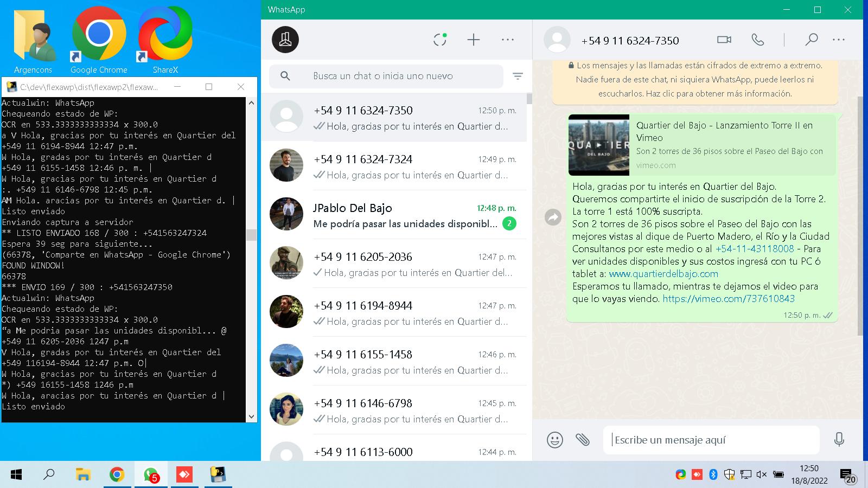Viewport: 868px width, 488px height.
Task: Click the search magnifier in chat list
Action: click(285, 76)
